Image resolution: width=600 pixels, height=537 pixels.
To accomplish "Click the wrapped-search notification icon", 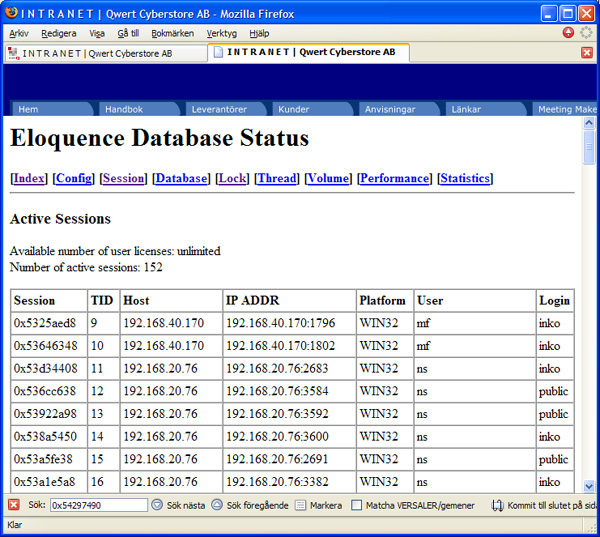I will point(497,506).
